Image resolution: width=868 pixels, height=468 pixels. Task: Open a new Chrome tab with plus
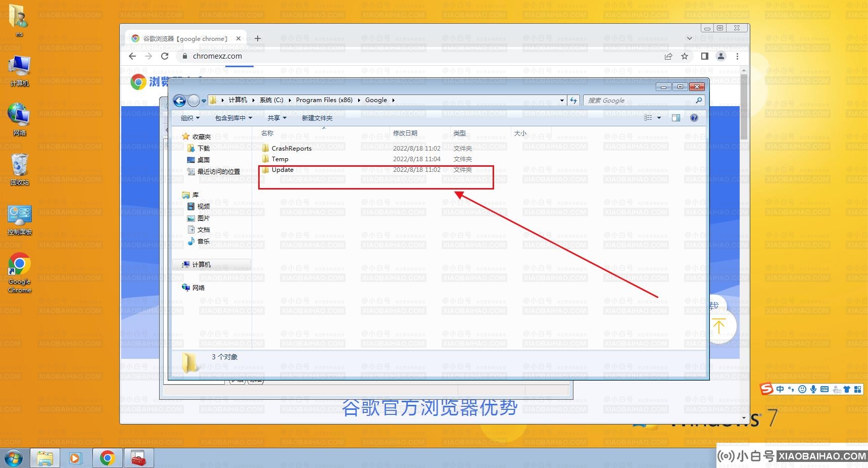pos(258,38)
